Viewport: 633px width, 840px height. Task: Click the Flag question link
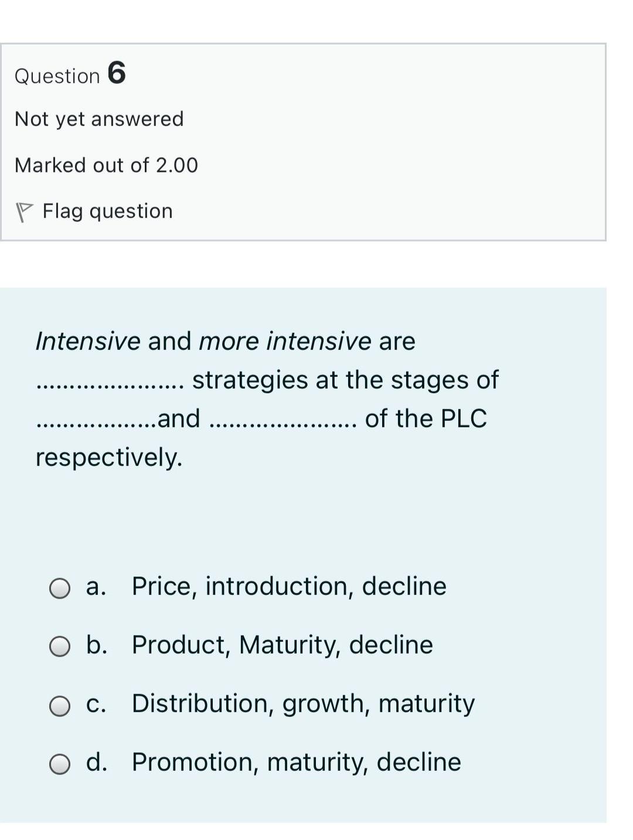tap(108, 211)
